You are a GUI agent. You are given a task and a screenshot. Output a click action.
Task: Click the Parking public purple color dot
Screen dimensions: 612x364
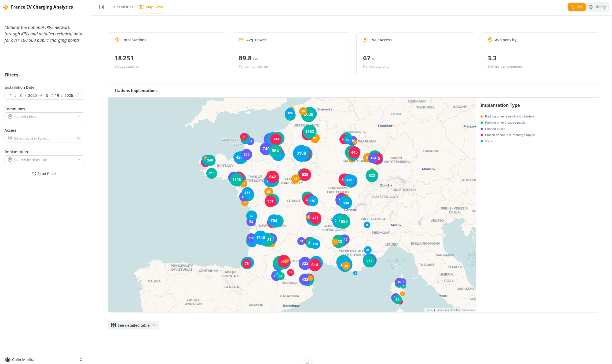(x=482, y=129)
